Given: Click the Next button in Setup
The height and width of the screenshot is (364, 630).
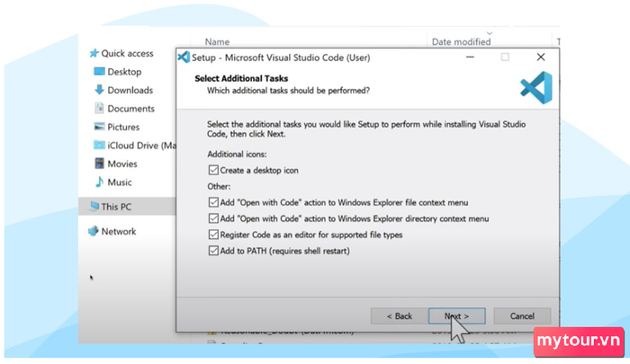Looking at the screenshot, I should pos(457,316).
